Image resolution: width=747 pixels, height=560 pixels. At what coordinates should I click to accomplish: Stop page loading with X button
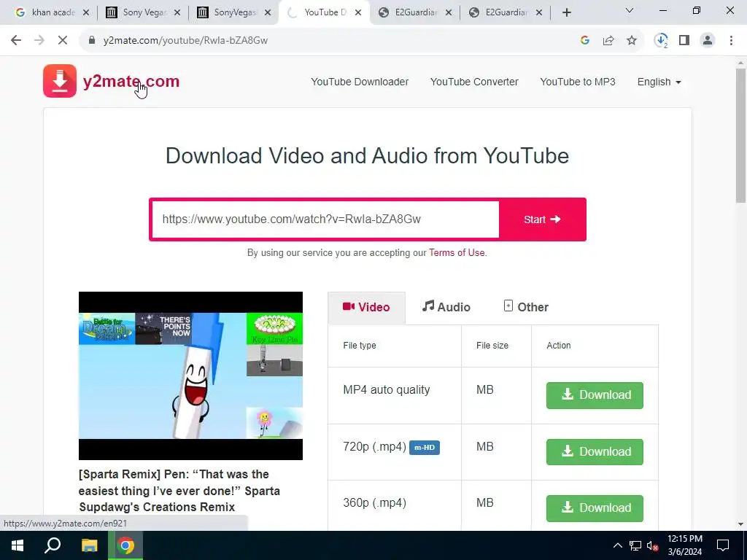tap(63, 41)
